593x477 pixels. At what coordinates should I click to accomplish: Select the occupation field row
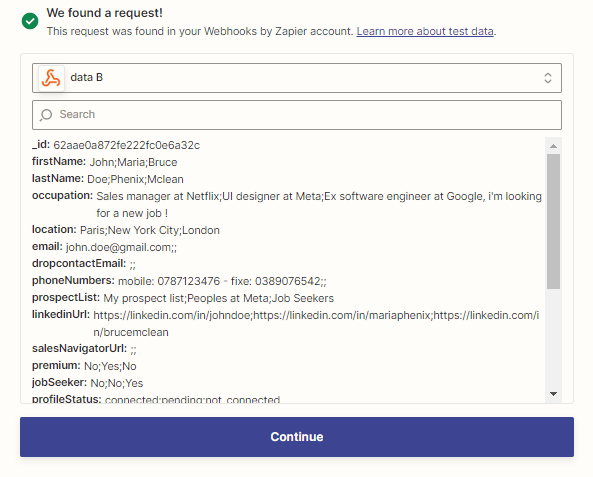(287, 204)
